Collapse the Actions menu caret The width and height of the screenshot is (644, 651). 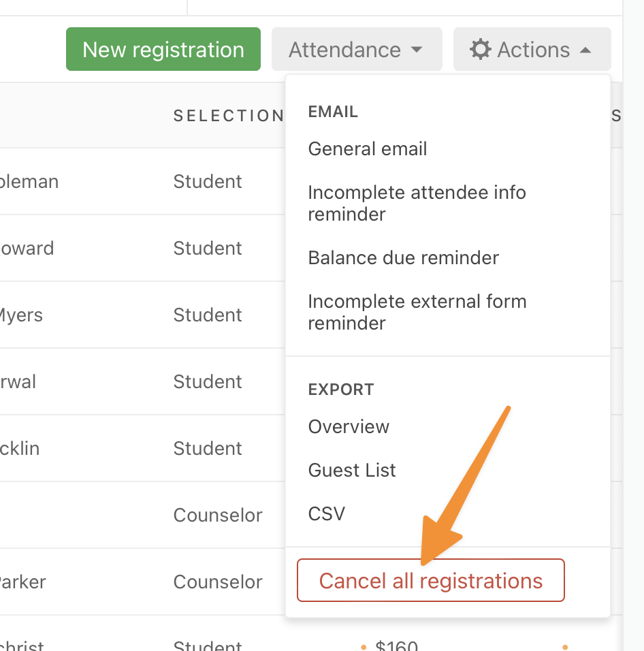click(x=585, y=50)
